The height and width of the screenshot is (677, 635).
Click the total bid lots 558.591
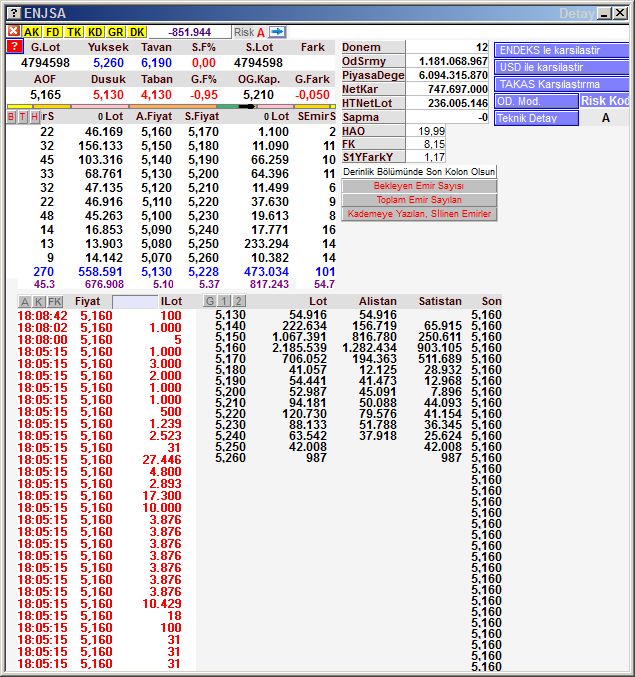(100, 272)
